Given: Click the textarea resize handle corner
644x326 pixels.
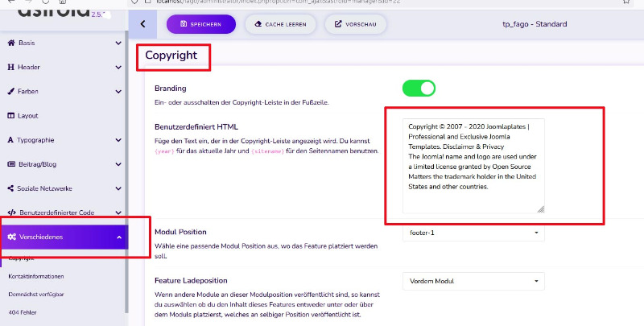Looking at the screenshot, I should (x=540, y=209).
